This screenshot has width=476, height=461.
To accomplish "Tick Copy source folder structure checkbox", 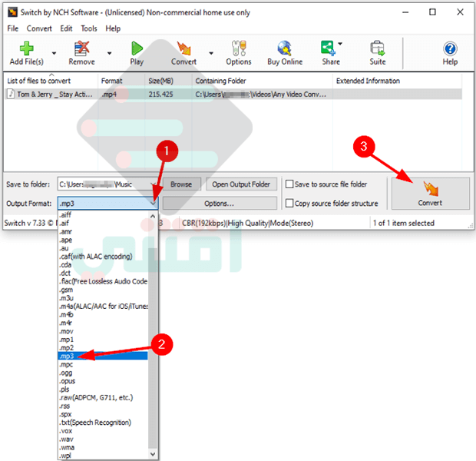I will click(x=289, y=203).
